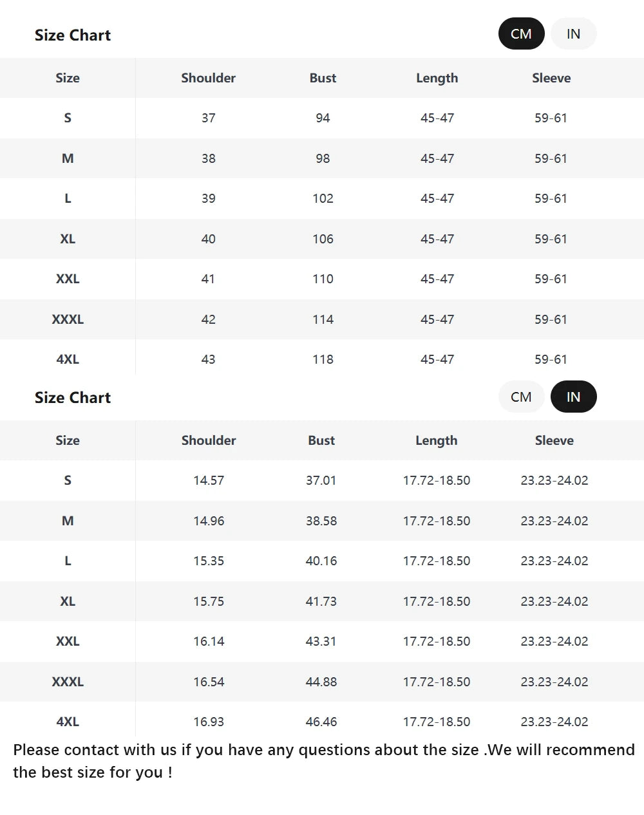Click the 106 bust value for XL
Viewport: 644px width, 815px height.
click(323, 239)
